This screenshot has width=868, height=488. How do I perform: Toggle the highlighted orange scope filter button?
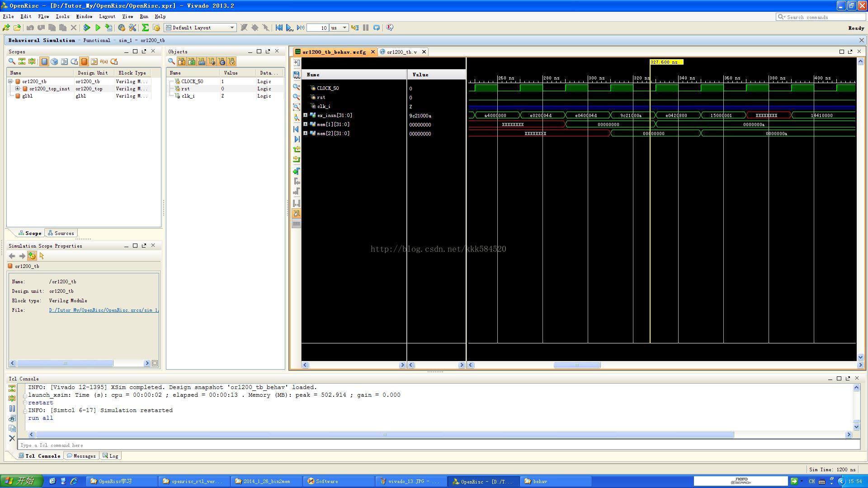84,61
